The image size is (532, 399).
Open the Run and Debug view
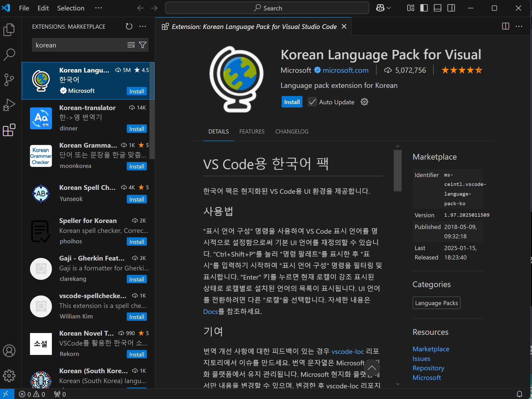click(x=9, y=105)
